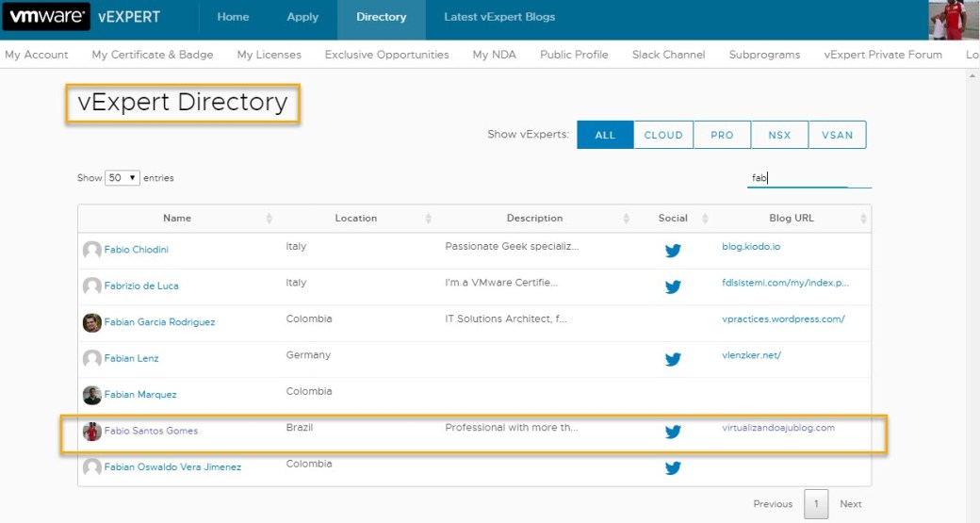Viewport: 980px width, 523px height.
Task: Sort table by Location column
Action: coord(356,218)
